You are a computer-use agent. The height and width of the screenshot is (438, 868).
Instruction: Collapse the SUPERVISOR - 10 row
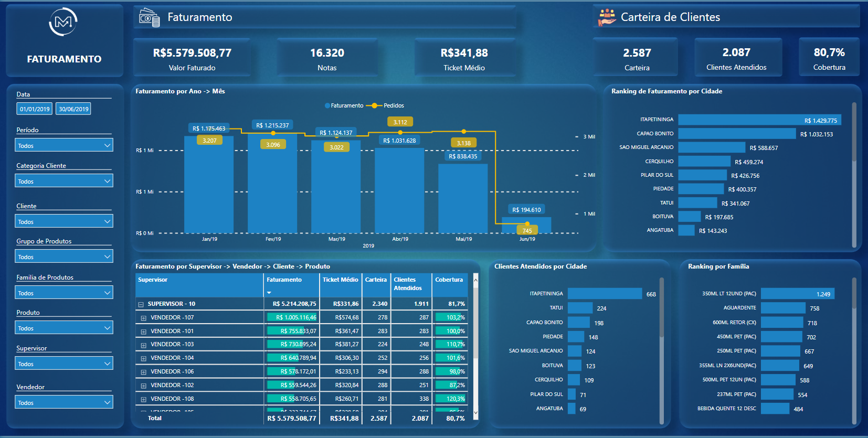(x=141, y=304)
